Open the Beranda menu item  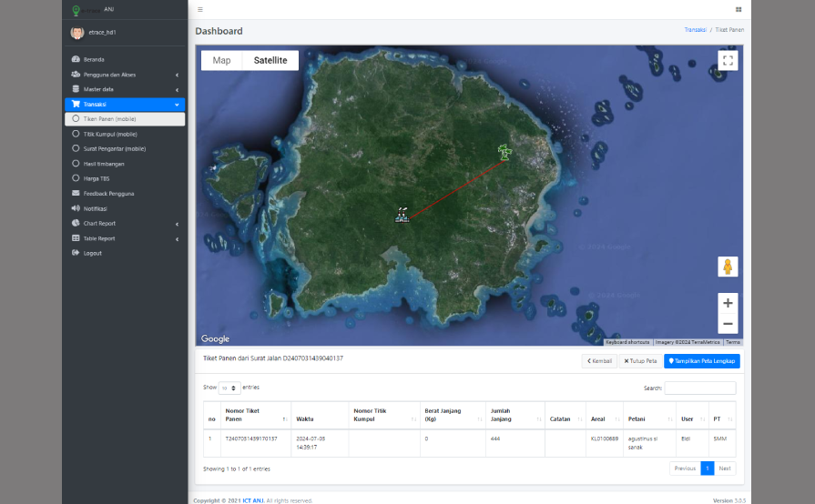coord(94,59)
